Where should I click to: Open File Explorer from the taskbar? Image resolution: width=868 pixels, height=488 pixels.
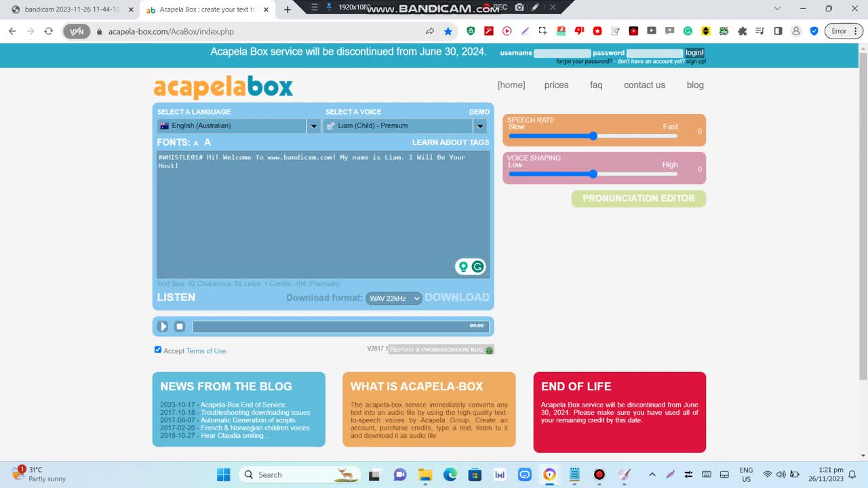point(425,474)
